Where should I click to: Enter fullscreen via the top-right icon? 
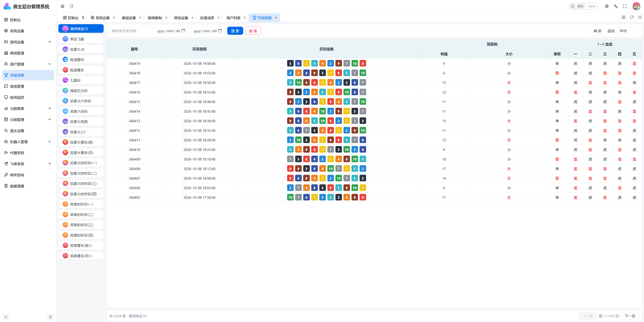click(625, 6)
